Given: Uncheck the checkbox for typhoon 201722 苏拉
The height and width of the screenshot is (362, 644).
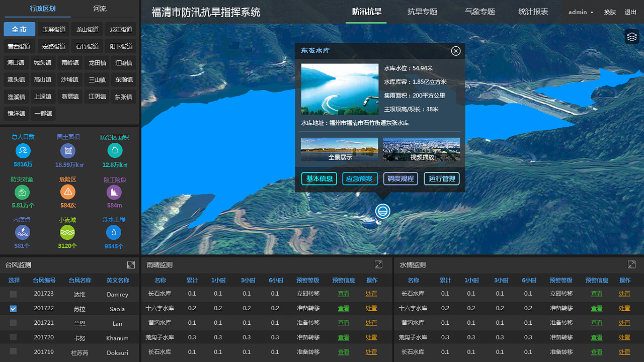Looking at the screenshot, I should pyautogui.click(x=12, y=309).
